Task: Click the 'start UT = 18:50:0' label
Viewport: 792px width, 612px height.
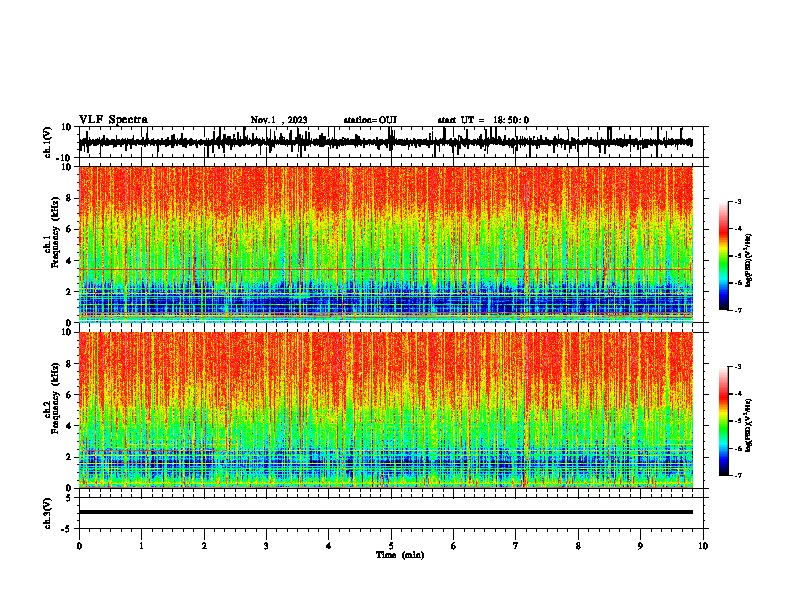Action: click(483, 120)
